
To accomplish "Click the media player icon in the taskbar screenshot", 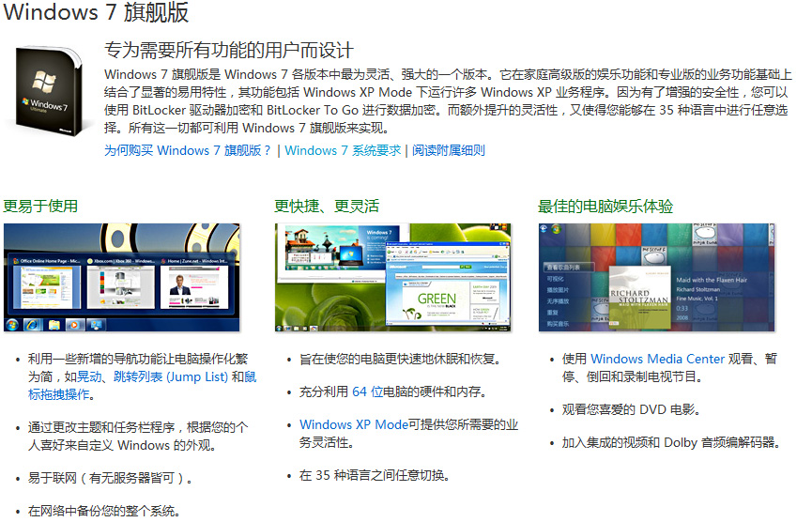I will (74, 325).
